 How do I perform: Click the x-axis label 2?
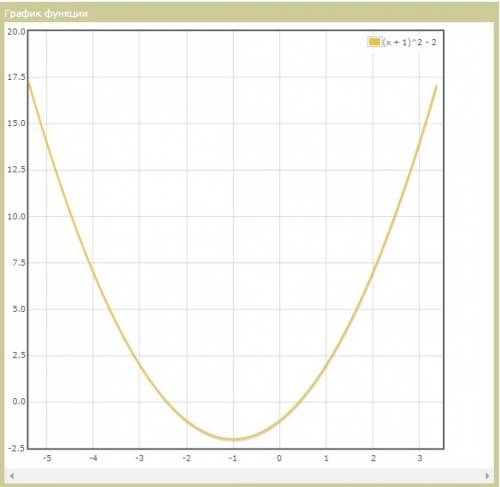[373, 458]
